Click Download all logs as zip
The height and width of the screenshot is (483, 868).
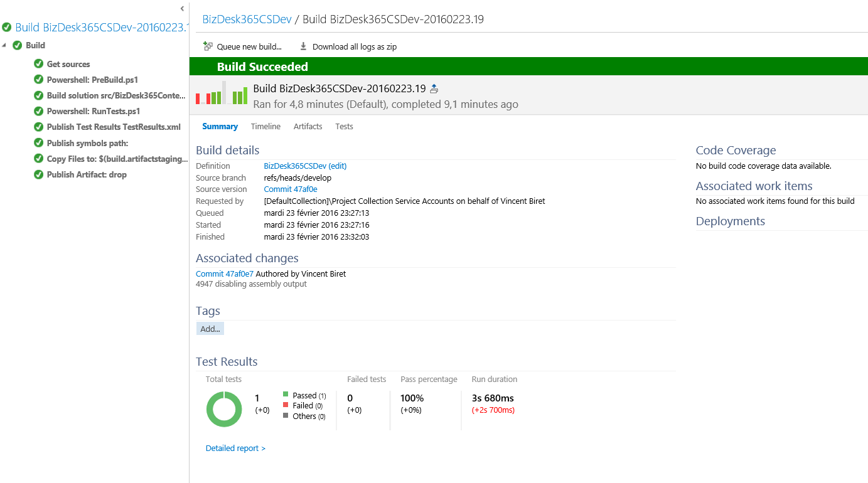pyautogui.click(x=348, y=46)
